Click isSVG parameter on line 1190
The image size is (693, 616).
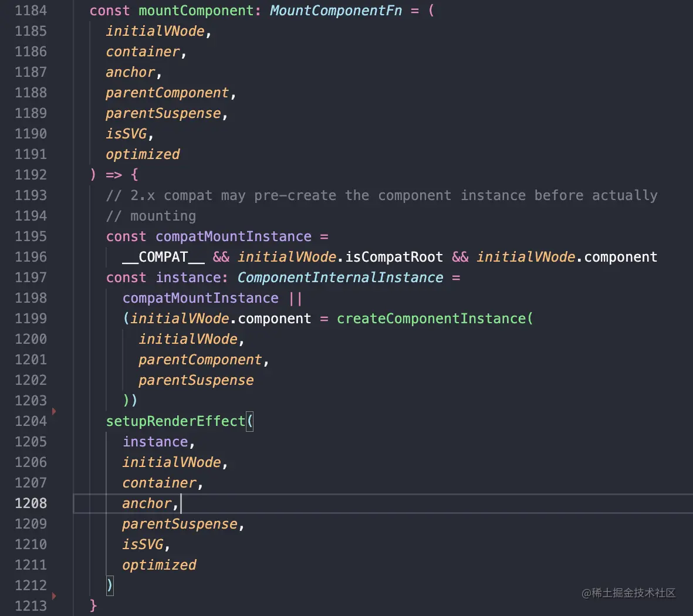(126, 134)
